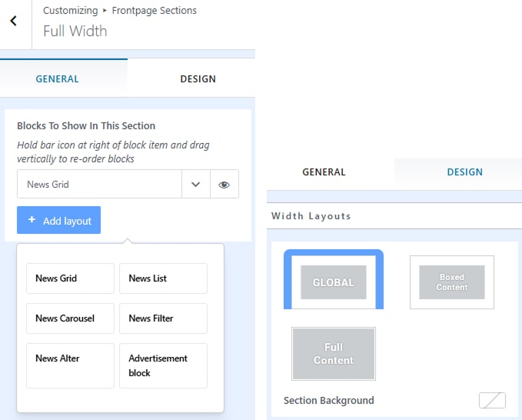Select the News Carousel layout
Viewport: 522px width, 420px height.
click(70, 318)
